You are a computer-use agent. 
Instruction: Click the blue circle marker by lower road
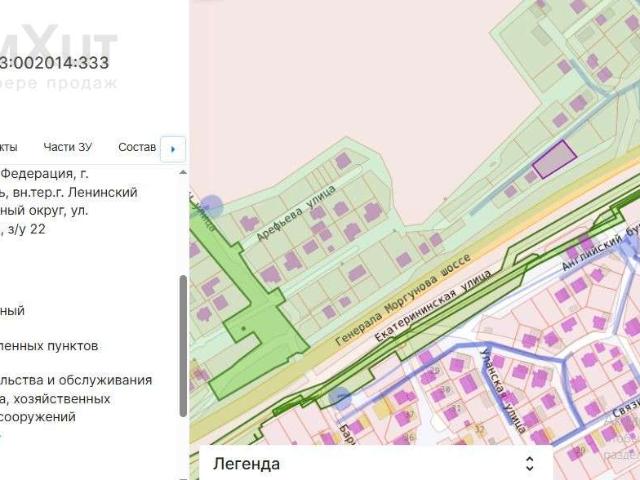coord(340,398)
